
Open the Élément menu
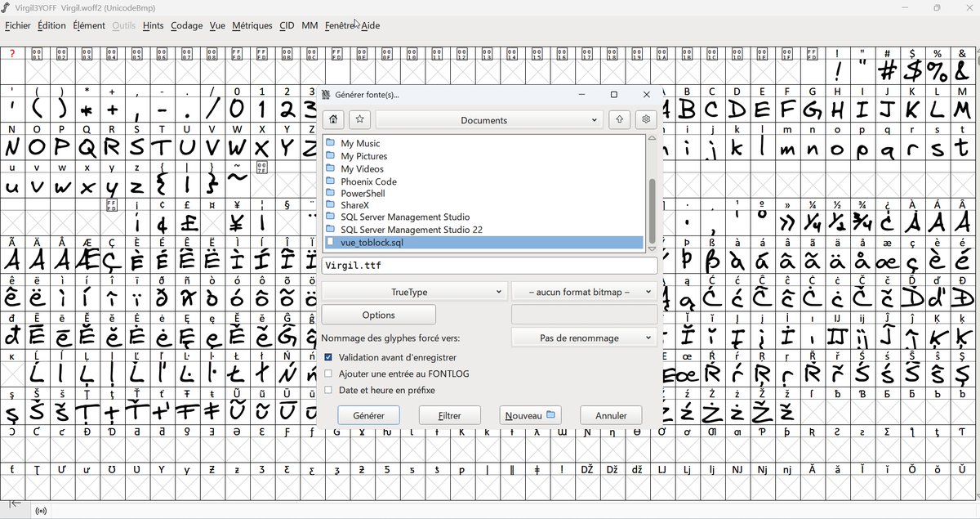89,25
